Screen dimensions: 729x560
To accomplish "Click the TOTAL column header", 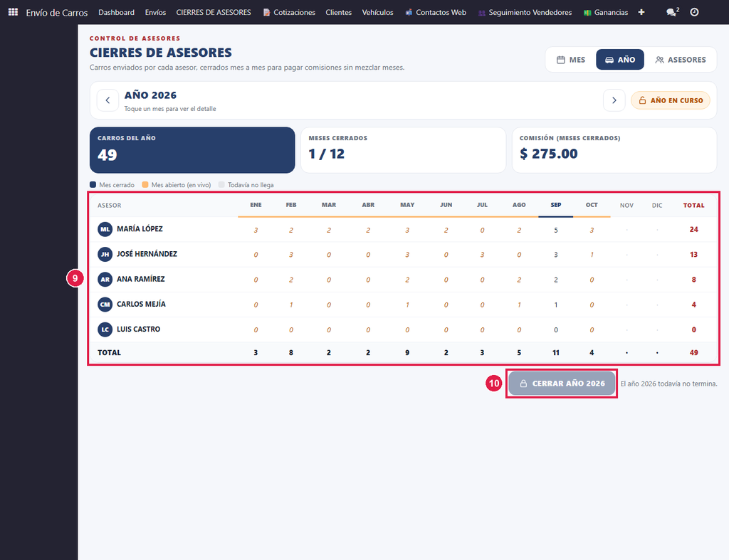I will [693, 206].
